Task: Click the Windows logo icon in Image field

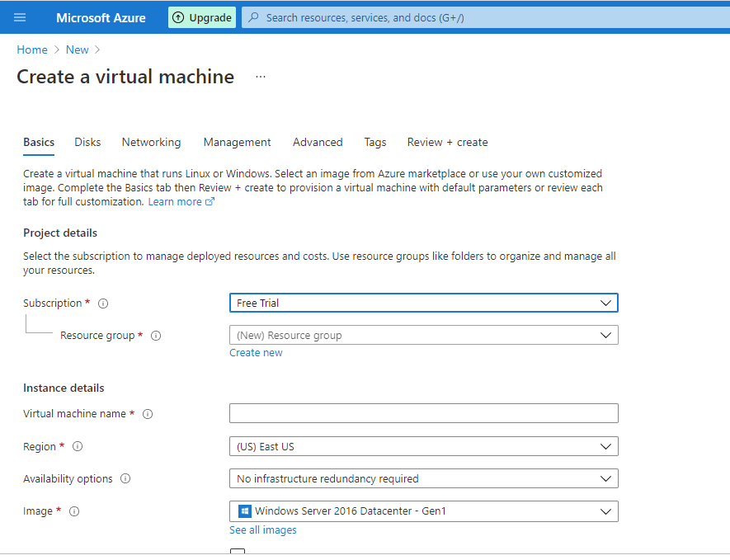Action: click(244, 511)
